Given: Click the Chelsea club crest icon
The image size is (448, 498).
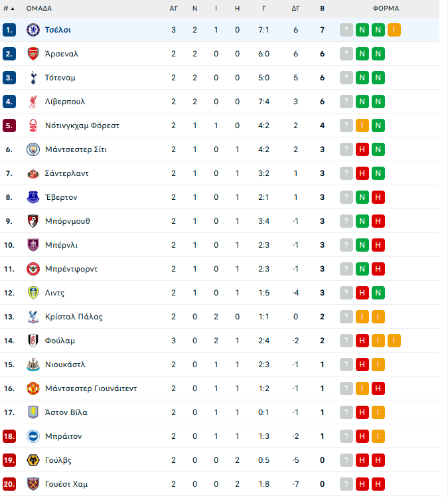Looking at the screenshot, I should 33,30.
